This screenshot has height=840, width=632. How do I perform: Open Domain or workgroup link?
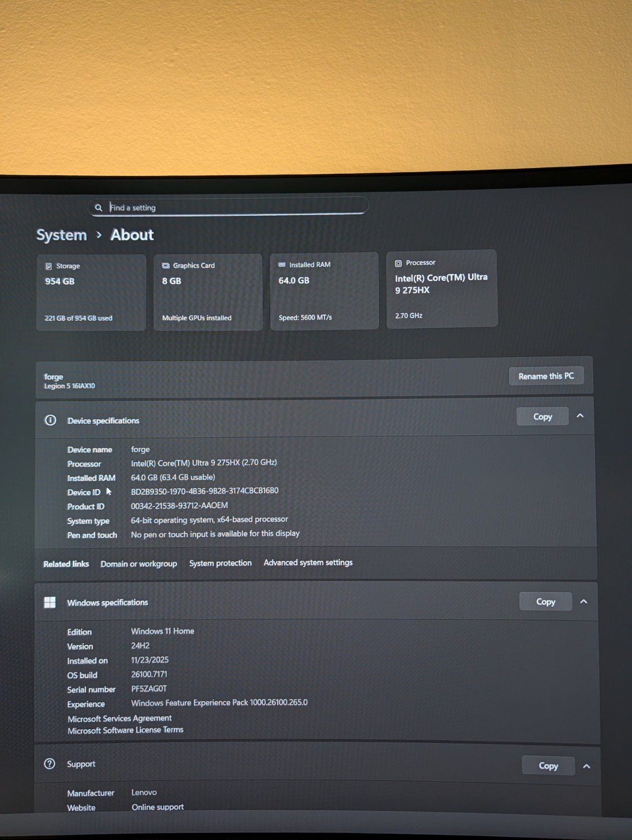point(139,564)
